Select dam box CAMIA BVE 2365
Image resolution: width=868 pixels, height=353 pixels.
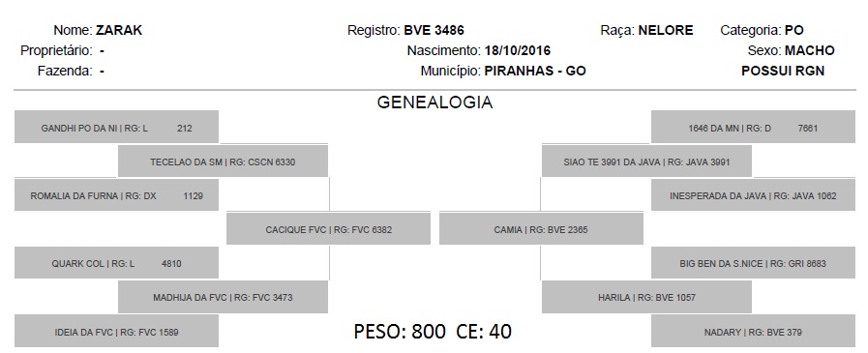click(541, 229)
